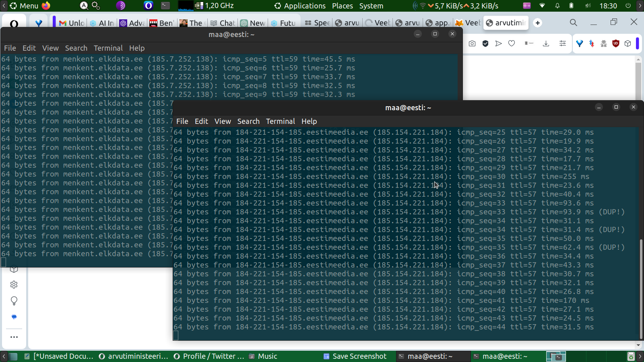Switch to Save Screenshot taskbar window
This screenshot has width=644, height=362.
(355, 356)
